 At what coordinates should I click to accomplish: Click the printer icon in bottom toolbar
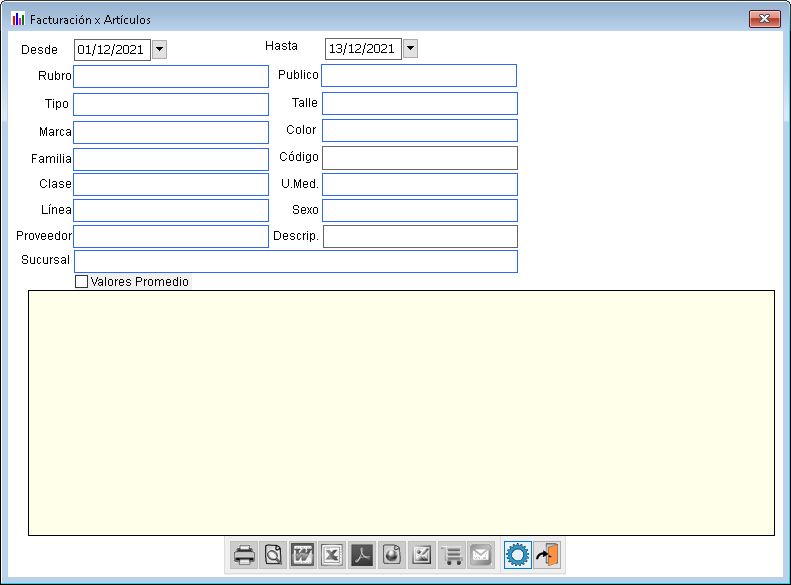[x=244, y=555]
